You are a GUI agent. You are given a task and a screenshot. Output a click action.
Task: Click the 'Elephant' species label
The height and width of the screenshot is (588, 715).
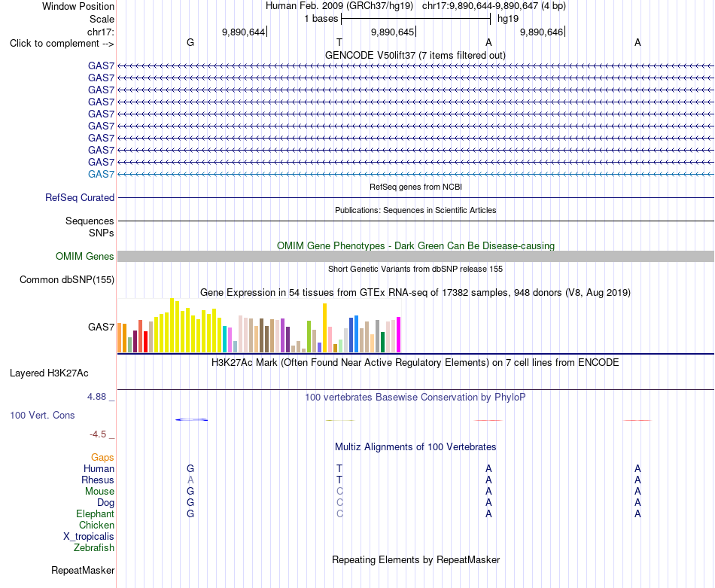click(x=95, y=513)
